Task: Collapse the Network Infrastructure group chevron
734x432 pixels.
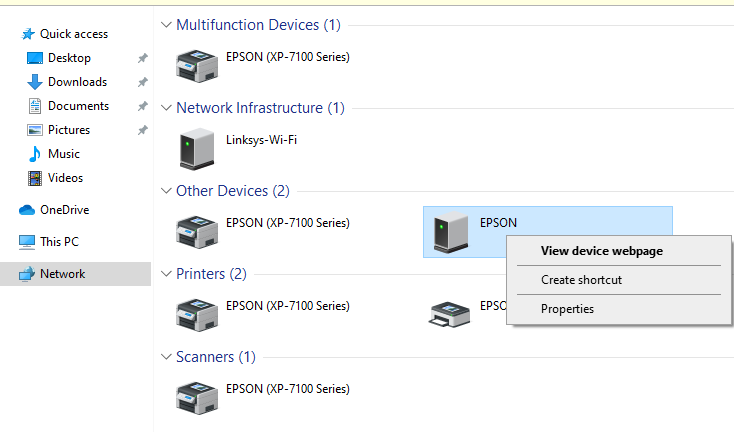Action: tap(166, 108)
